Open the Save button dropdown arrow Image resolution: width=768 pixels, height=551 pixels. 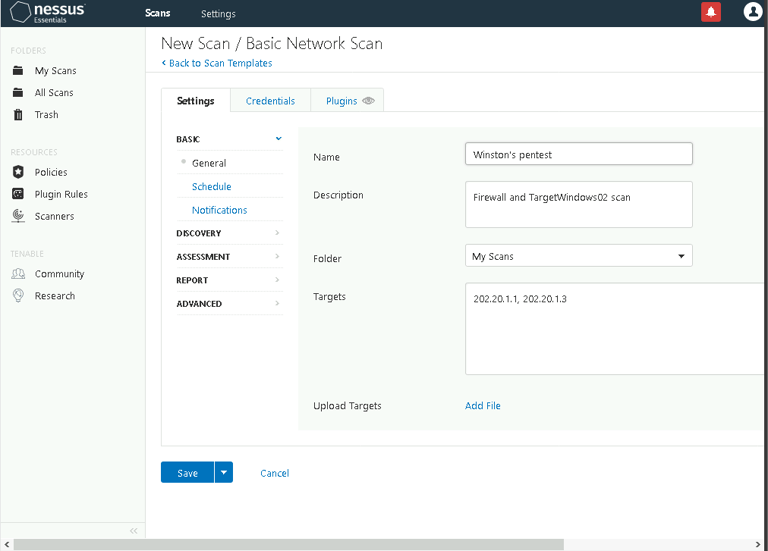click(224, 473)
